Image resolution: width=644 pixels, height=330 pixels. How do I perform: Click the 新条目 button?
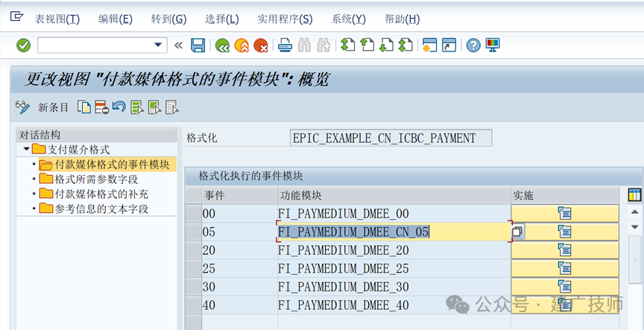(x=54, y=107)
